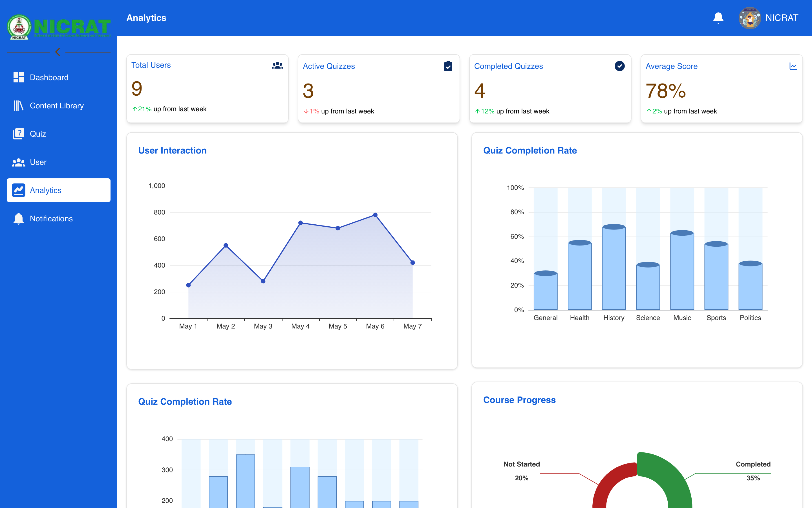Click the May 3 x-axis label
812x508 pixels.
point(263,326)
